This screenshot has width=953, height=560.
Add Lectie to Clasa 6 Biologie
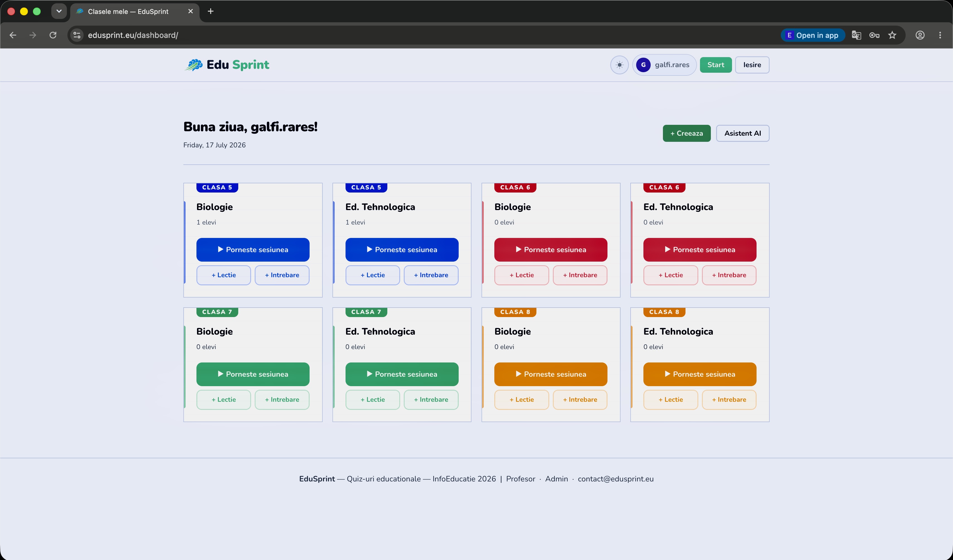pyautogui.click(x=522, y=275)
